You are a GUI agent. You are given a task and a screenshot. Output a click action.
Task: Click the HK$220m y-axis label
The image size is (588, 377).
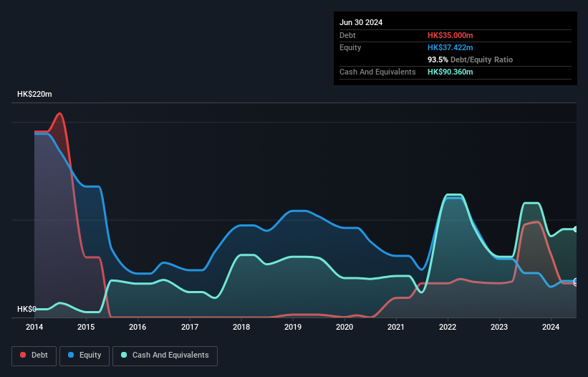click(34, 94)
